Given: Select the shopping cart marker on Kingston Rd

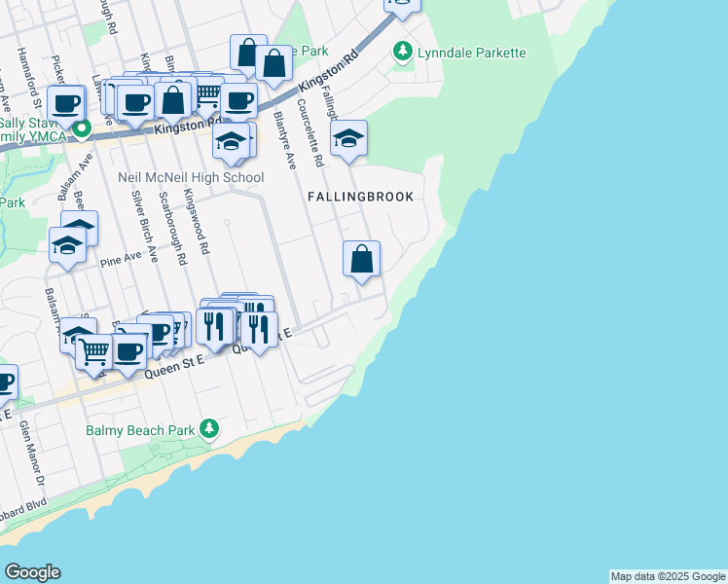Looking at the screenshot, I should pyautogui.click(x=207, y=97).
